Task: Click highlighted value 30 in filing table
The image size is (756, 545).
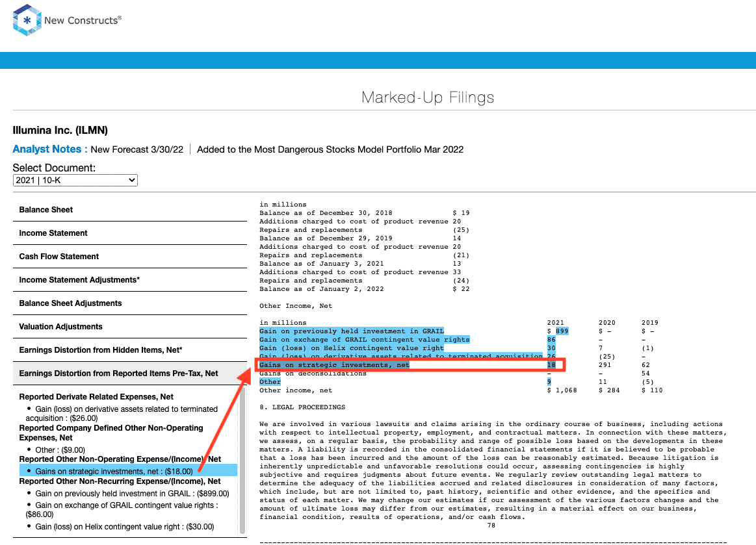Action: pos(551,348)
